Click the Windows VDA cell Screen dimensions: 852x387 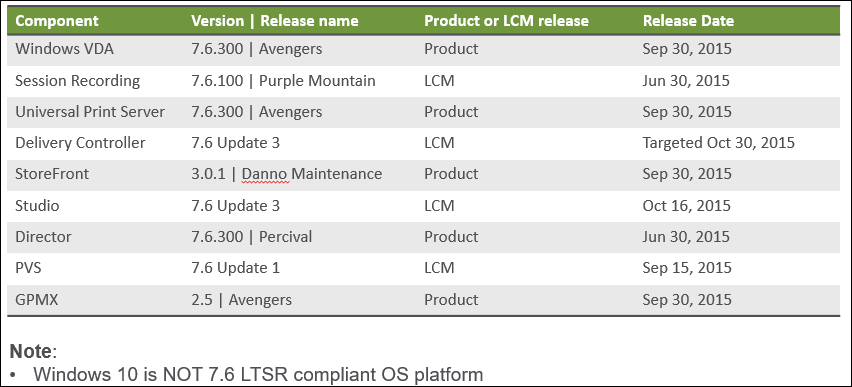[64, 49]
